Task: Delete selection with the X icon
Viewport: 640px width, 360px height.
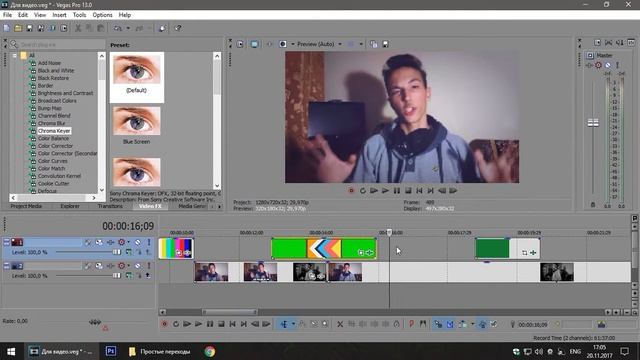Action: [x=340, y=324]
